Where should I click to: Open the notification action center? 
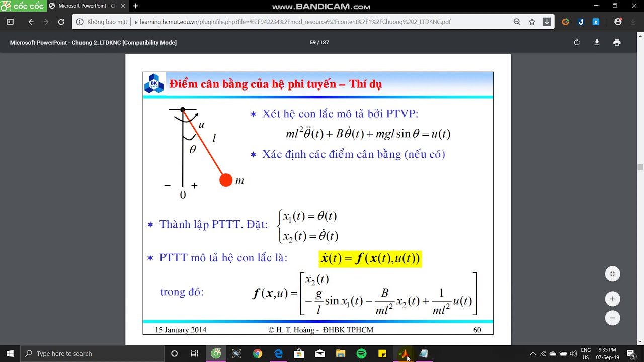click(x=631, y=353)
